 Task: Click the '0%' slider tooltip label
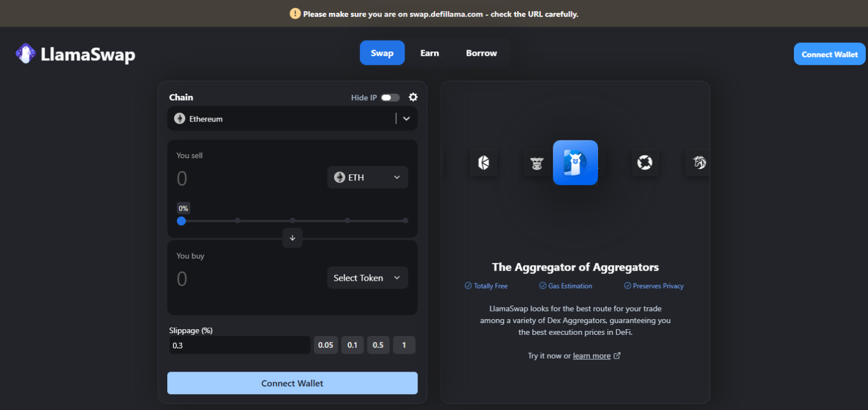click(183, 208)
